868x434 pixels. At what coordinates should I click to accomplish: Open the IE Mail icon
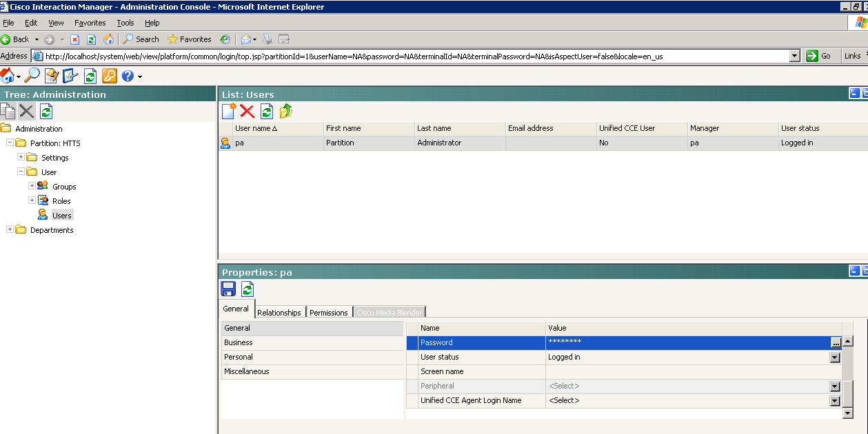(x=246, y=39)
